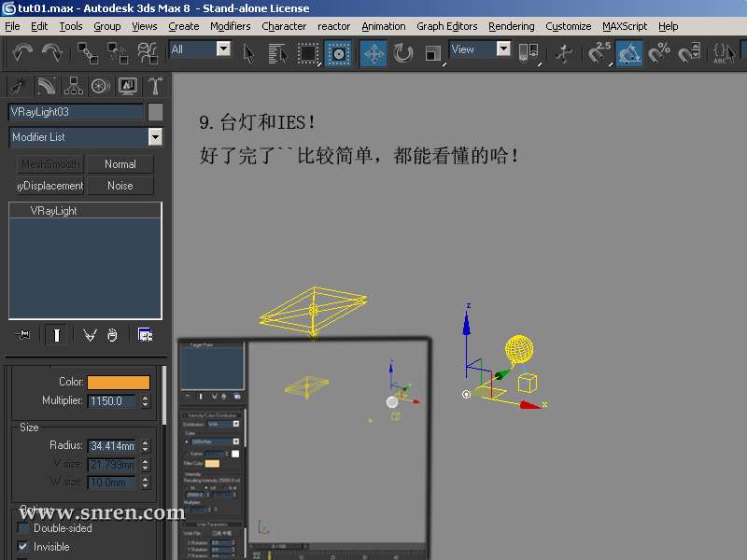Toggle Percent Snap

pos(659,53)
